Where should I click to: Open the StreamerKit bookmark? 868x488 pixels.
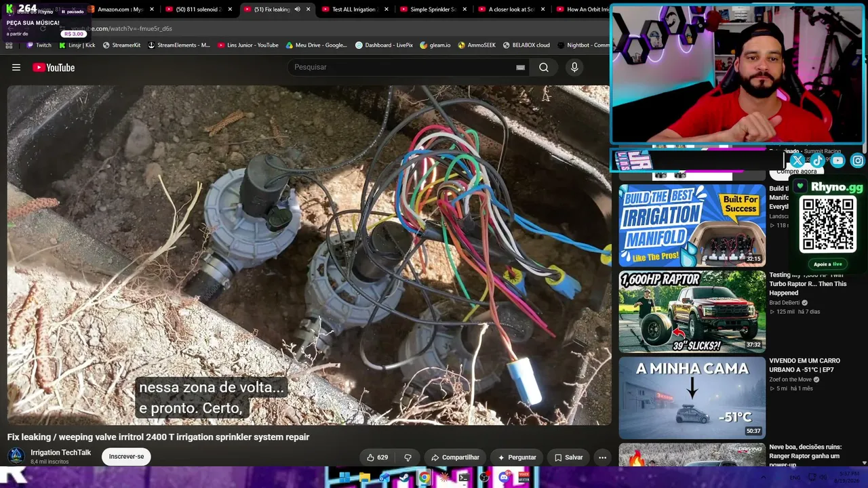121,45
